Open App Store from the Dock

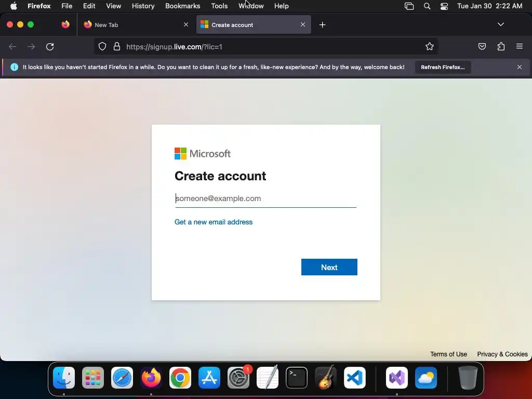pos(209,378)
